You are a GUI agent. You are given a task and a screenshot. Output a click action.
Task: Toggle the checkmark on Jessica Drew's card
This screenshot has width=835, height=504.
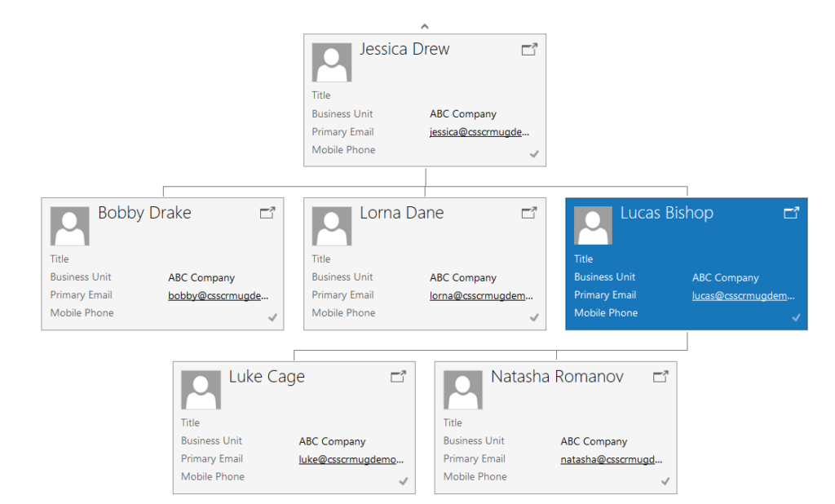tap(535, 153)
